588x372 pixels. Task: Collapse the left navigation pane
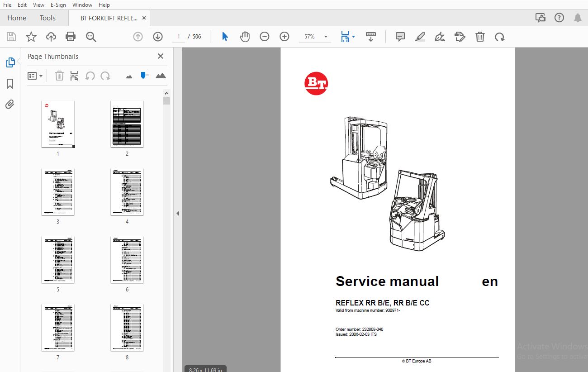pyautogui.click(x=178, y=213)
